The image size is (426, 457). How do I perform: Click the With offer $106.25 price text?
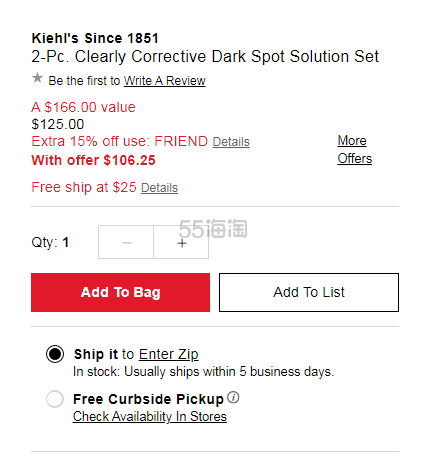93,160
